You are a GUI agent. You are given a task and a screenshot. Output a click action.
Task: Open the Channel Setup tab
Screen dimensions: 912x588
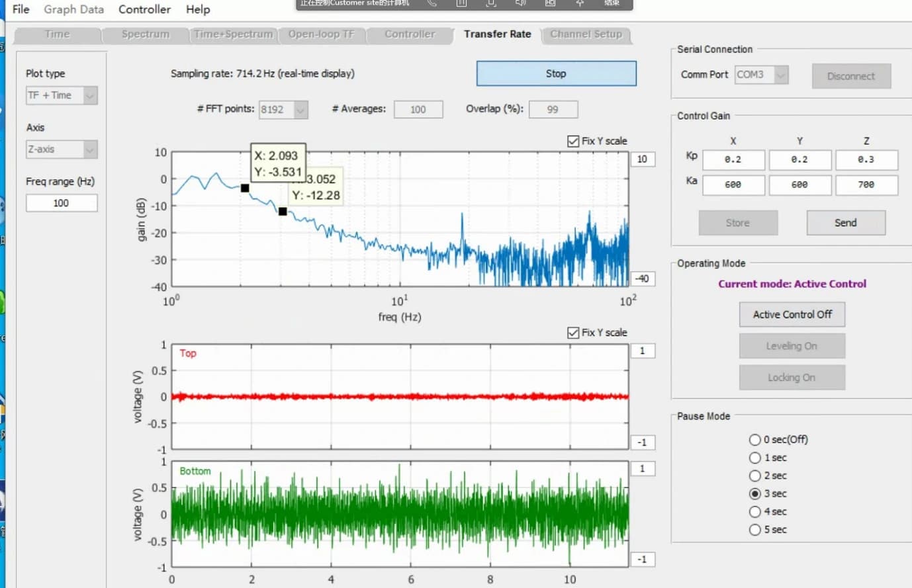click(586, 34)
